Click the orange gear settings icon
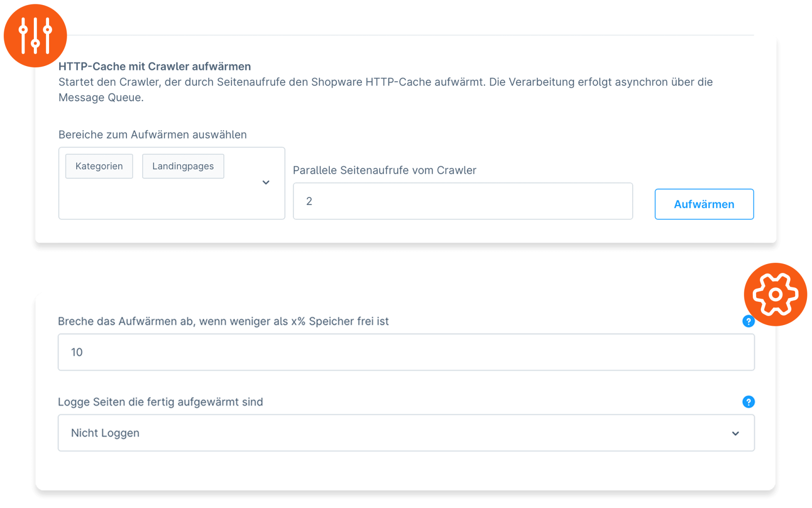This screenshot has width=812, height=508. (775, 294)
